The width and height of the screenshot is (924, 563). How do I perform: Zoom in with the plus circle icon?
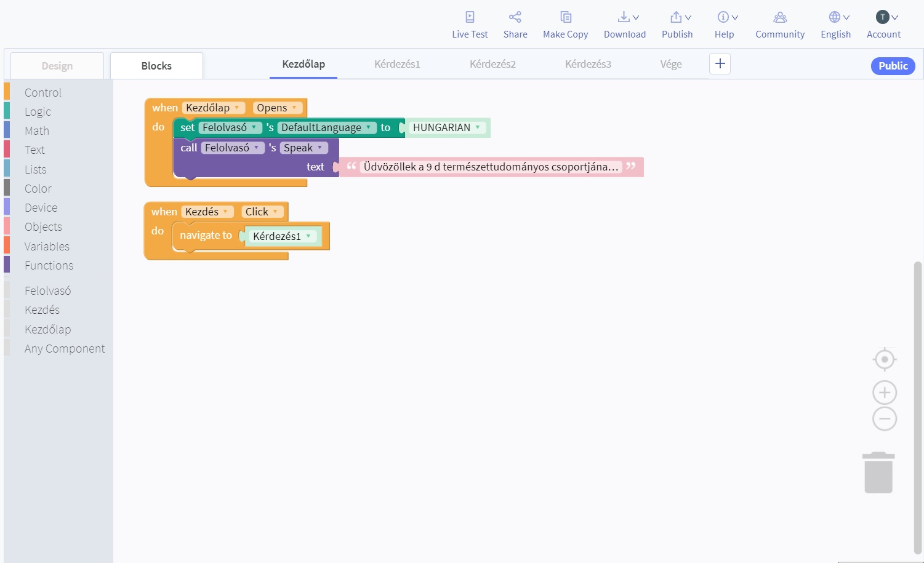pos(884,393)
